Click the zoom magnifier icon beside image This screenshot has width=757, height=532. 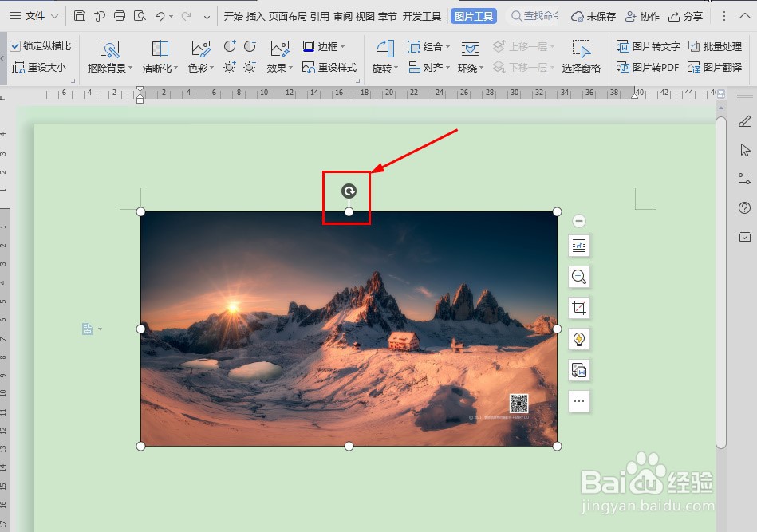[579, 277]
